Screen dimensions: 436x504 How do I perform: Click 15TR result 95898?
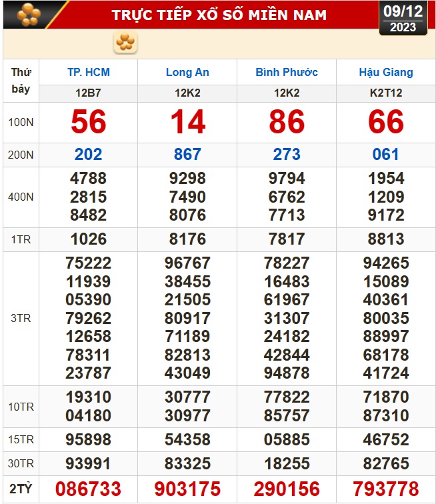click(89, 439)
